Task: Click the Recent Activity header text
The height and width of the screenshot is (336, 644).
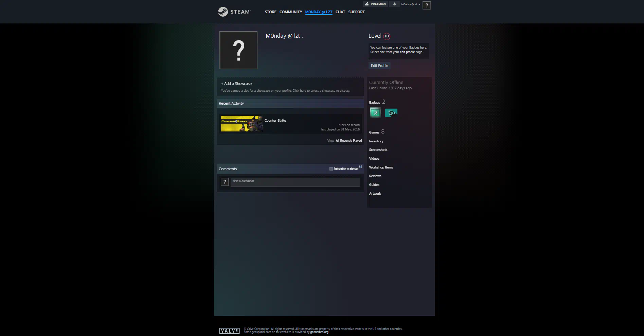Action: pos(231,103)
